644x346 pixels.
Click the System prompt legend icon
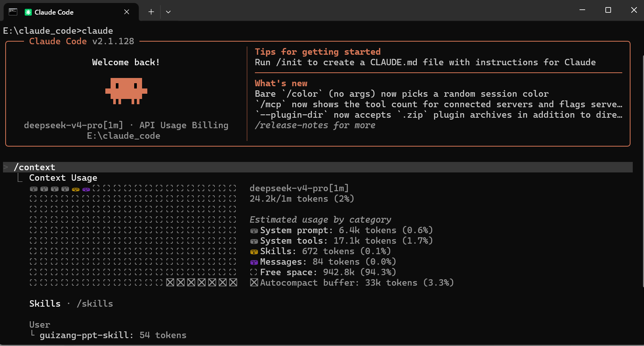254,231
